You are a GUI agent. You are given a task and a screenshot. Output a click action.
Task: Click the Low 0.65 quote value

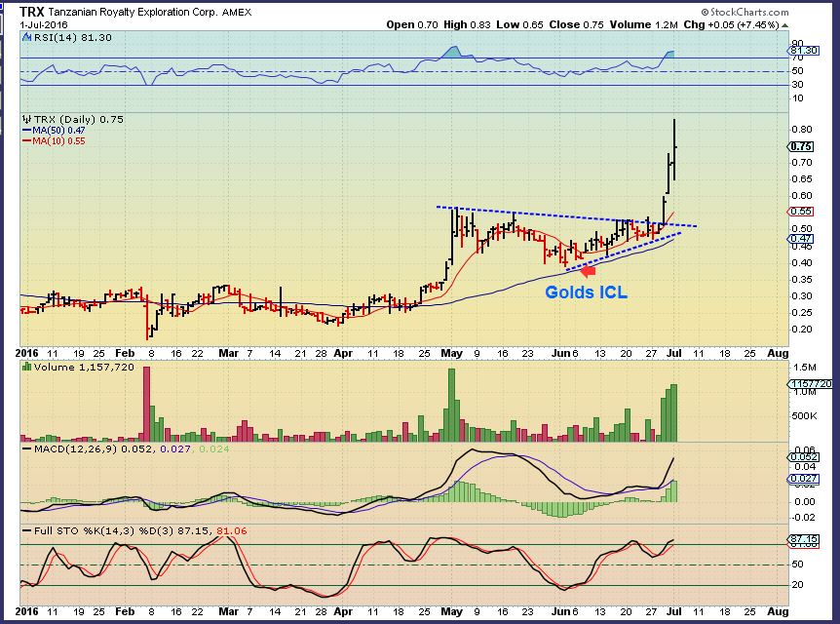point(519,24)
